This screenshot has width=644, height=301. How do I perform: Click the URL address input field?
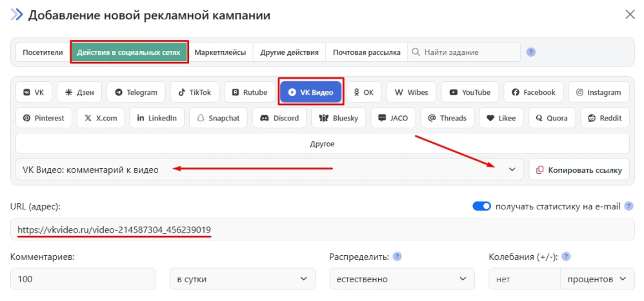[322, 229]
